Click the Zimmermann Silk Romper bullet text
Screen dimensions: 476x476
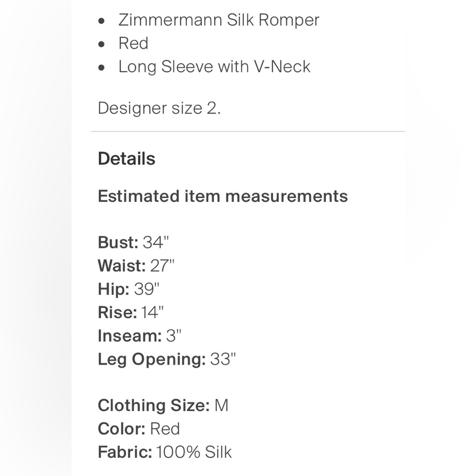[x=218, y=20]
